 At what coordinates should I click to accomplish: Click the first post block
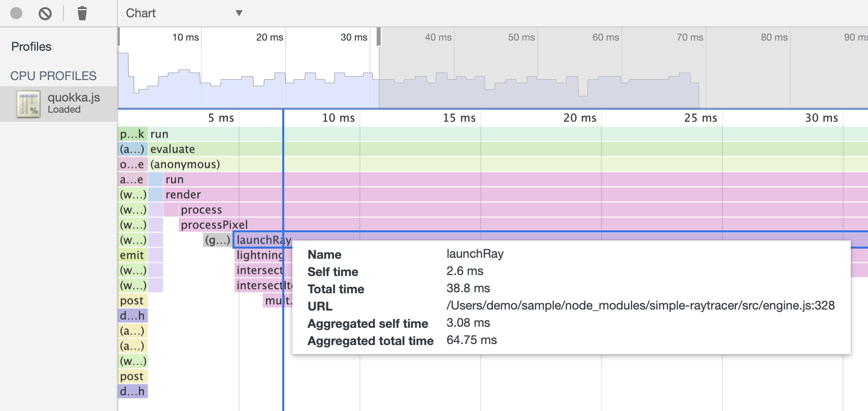(x=132, y=301)
